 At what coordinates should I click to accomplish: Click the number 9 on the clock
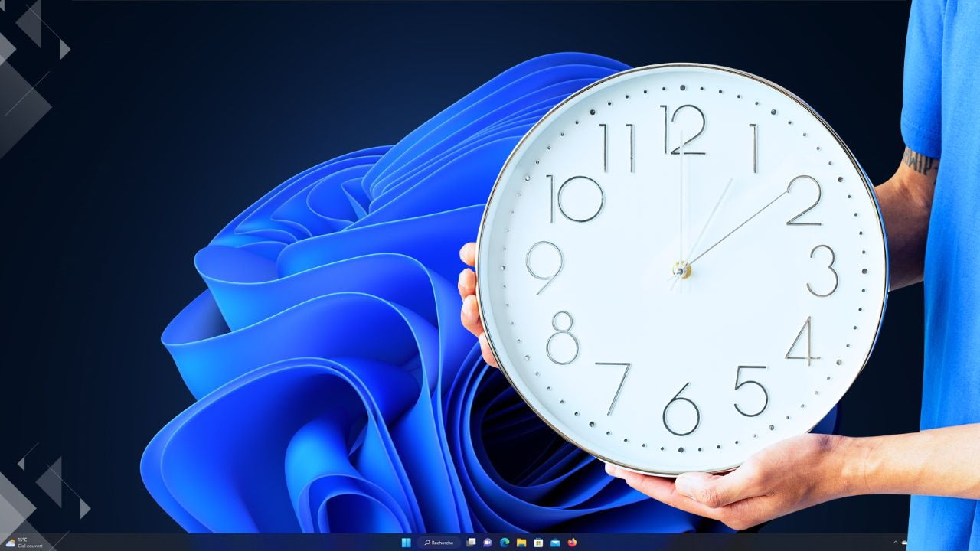coord(544,267)
